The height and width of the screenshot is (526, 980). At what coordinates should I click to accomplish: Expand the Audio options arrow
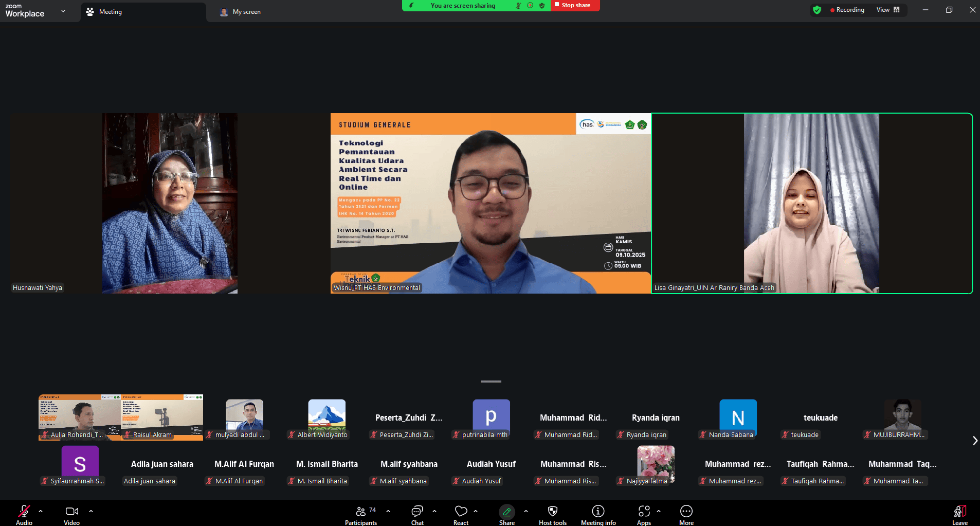click(x=41, y=511)
